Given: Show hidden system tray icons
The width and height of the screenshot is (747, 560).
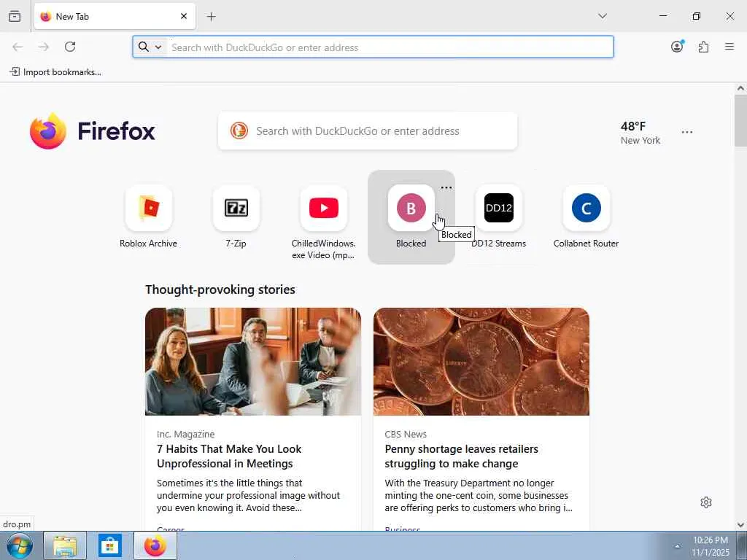Looking at the screenshot, I should pos(677,547).
